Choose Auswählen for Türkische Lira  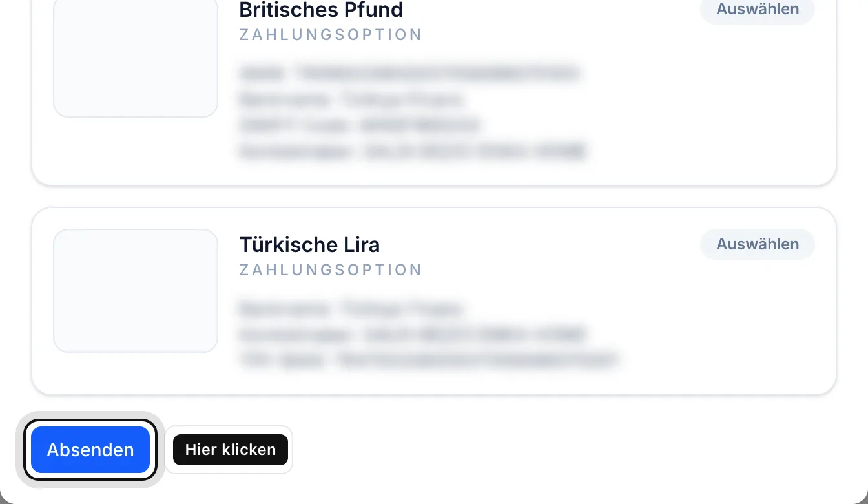(x=758, y=244)
